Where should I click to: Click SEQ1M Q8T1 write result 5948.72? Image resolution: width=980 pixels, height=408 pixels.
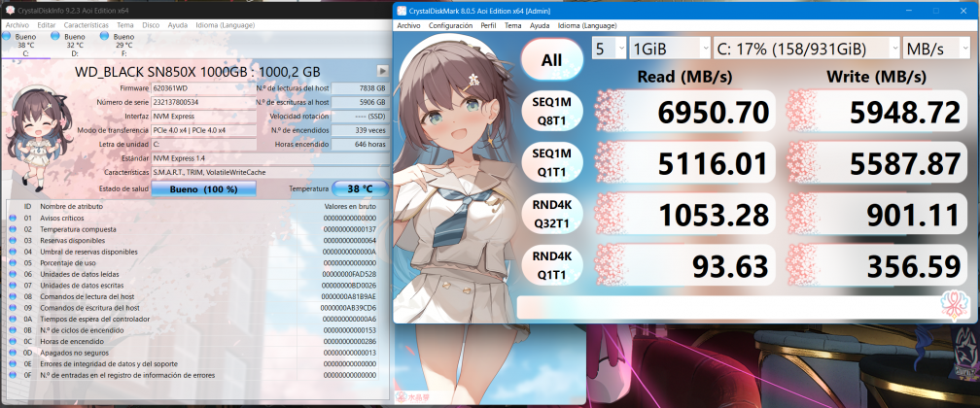(876, 111)
